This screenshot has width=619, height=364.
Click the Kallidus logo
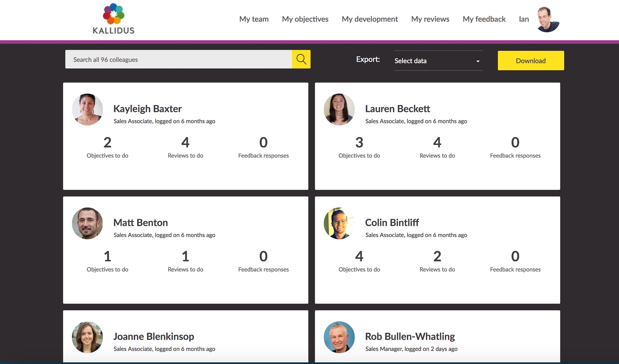click(114, 19)
